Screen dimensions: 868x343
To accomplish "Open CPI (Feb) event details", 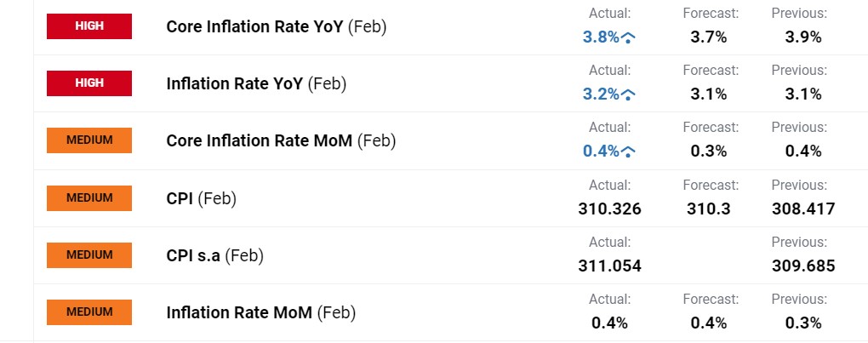I will (202, 198).
